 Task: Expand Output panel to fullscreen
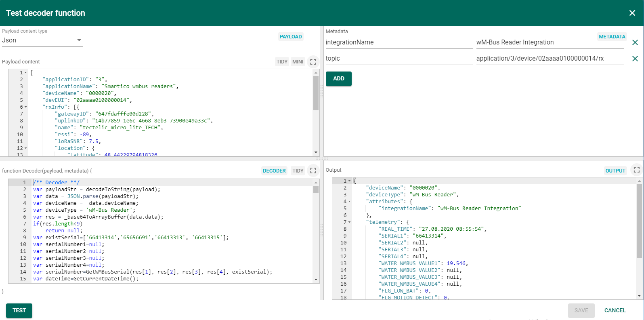pos(636,170)
